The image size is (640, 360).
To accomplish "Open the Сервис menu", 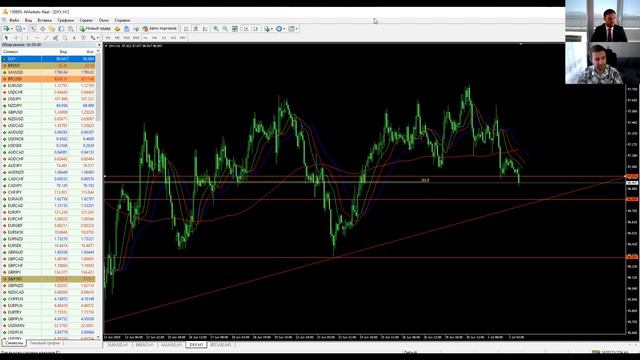I will coord(86,20).
